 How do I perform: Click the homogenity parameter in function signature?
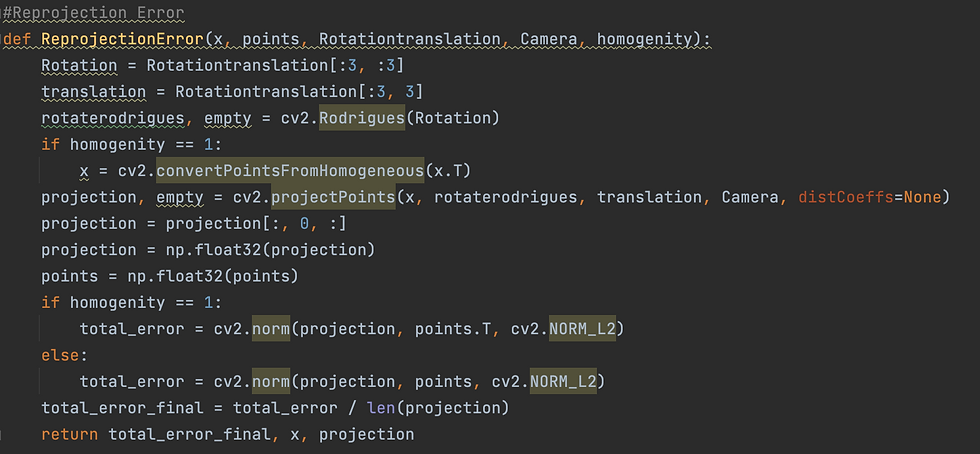645,39
